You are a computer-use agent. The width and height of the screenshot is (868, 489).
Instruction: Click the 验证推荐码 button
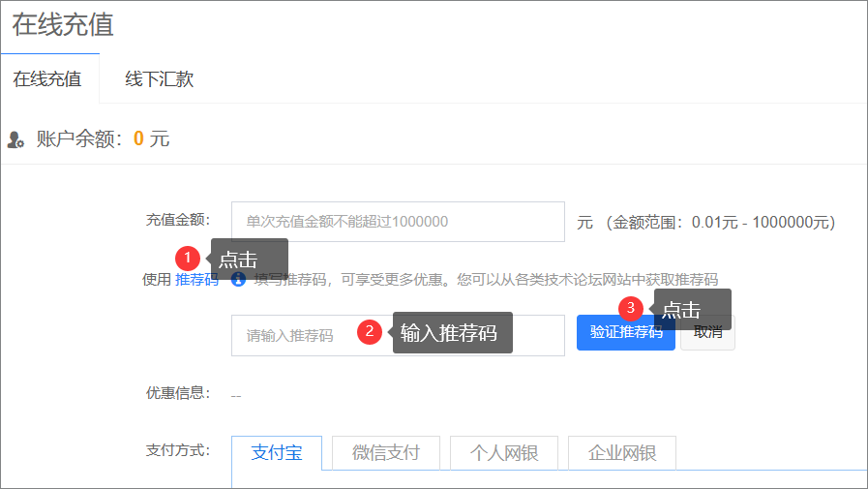coord(625,332)
